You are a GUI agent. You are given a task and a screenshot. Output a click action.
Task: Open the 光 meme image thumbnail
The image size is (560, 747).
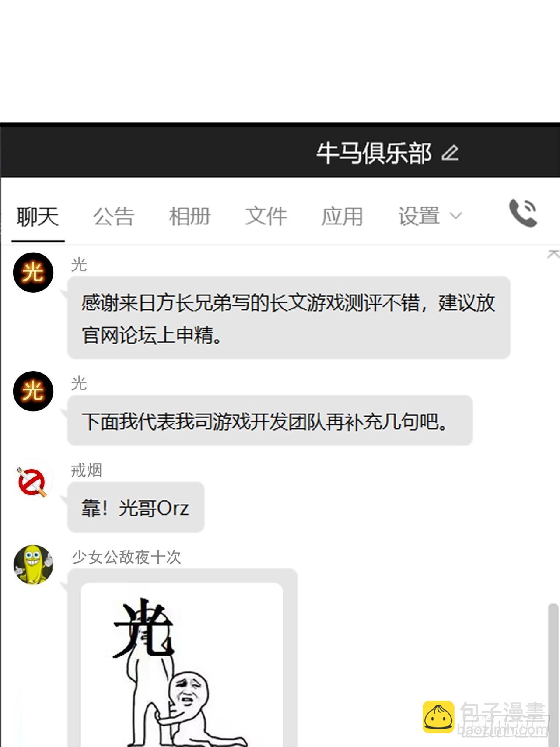pyautogui.click(x=182, y=664)
